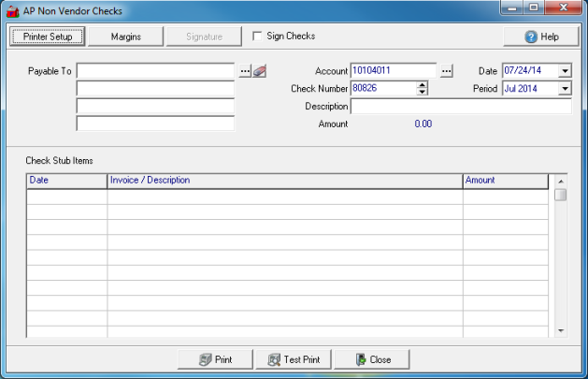Viewport: 588px width, 379px height.
Task: Click the app icon in title bar
Action: (13, 10)
